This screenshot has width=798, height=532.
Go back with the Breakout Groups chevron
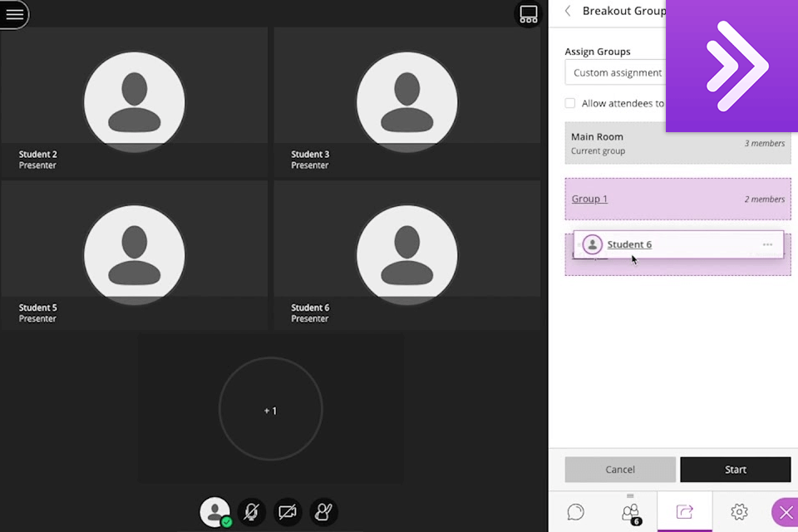point(568,11)
